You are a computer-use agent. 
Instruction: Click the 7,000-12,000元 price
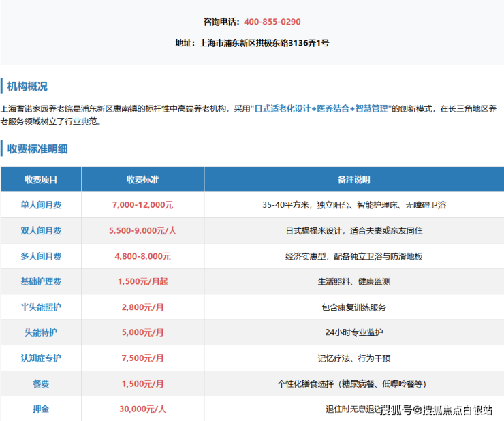click(142, 205)
